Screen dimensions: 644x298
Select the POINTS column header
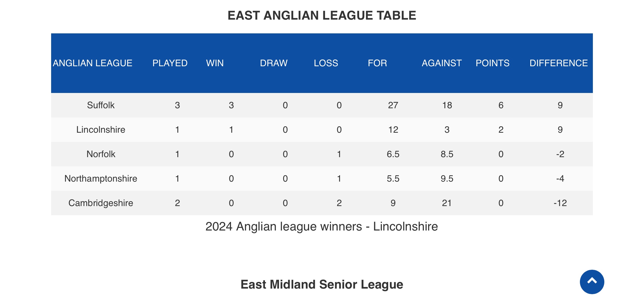click(493, 63)
